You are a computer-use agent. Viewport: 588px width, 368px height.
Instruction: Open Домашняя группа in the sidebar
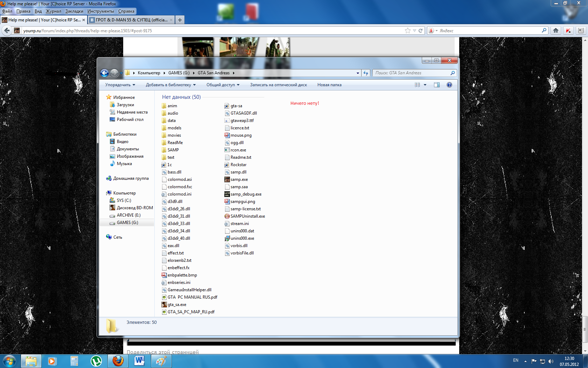point(127,178)
